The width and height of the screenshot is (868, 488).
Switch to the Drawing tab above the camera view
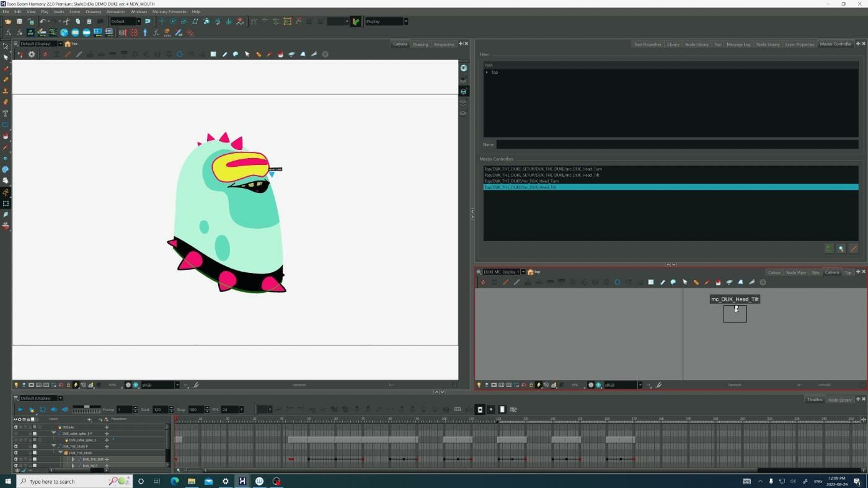pyautogui.click(x=420, y=44)
